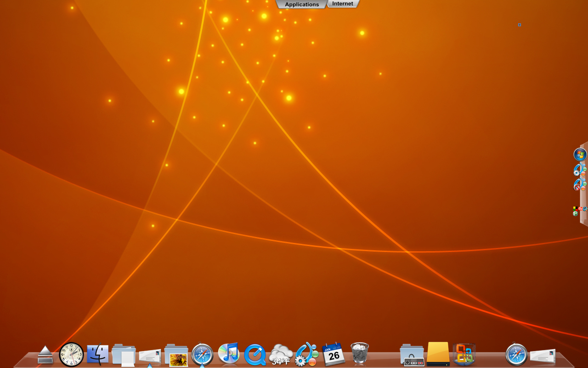Image resolution: width=588 pixels, height=368 pixels.
Task: Open the documents folder in dock
Action: [x=124, y=355]
